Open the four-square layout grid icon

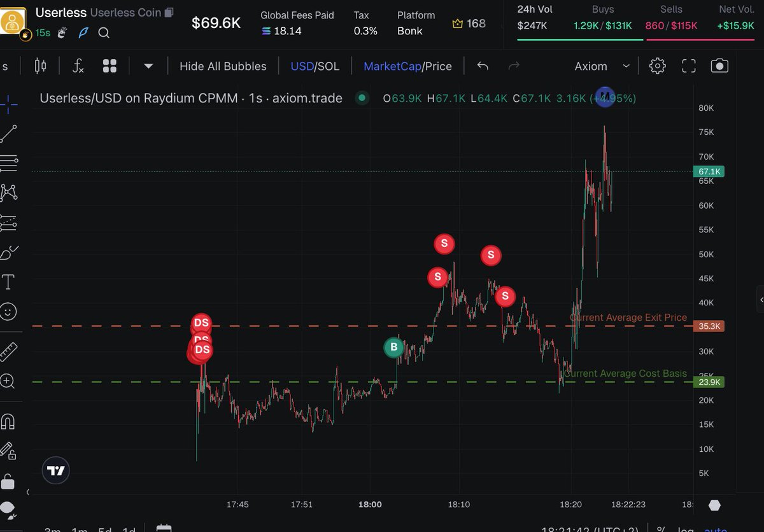(x=110, y=66)
